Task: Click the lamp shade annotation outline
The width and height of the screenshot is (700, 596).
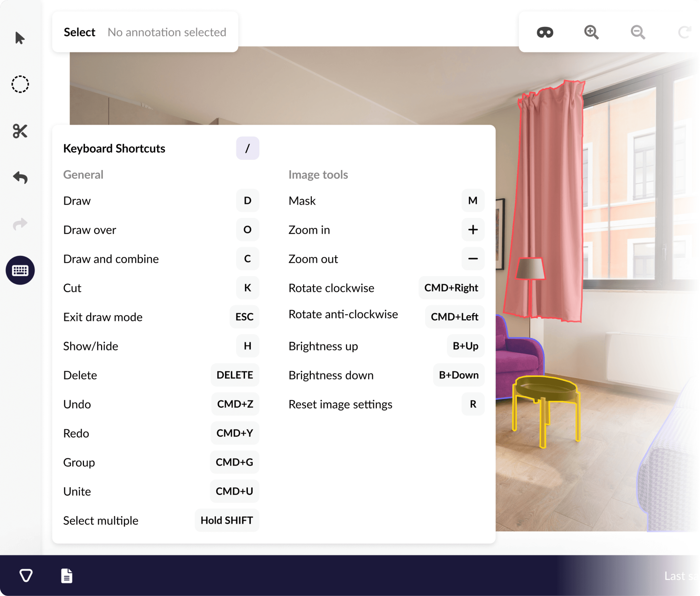Action: tap(531, 269)
